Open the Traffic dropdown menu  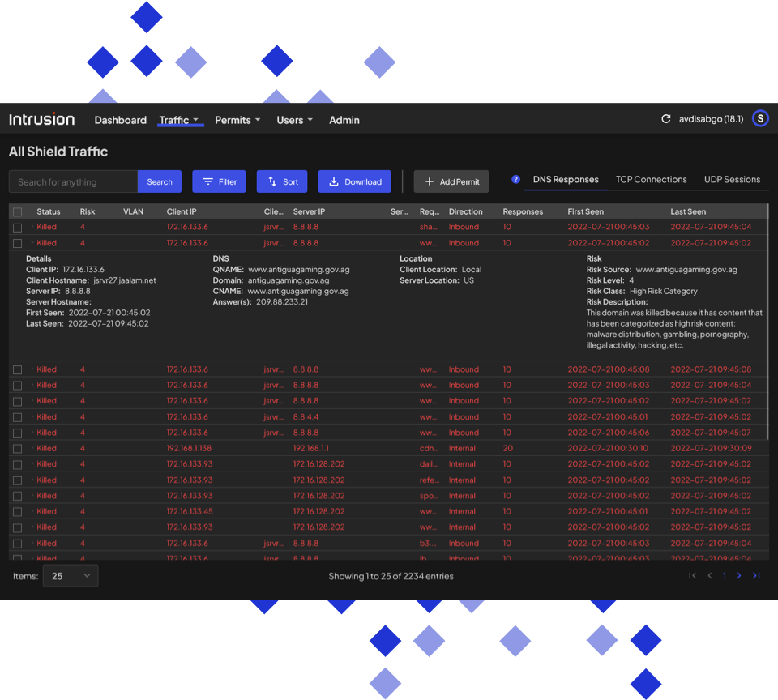pos(179,120)
